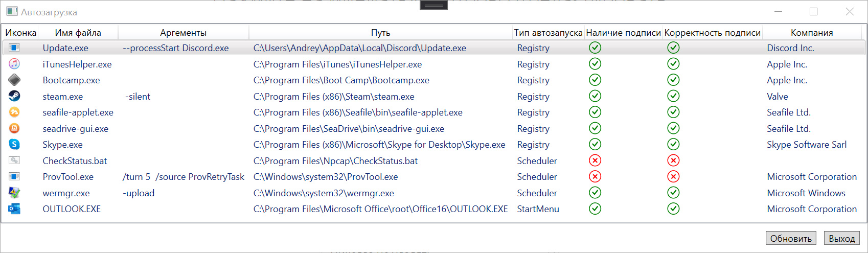
Task: Click the Компания column header
Action: point(812,33)
